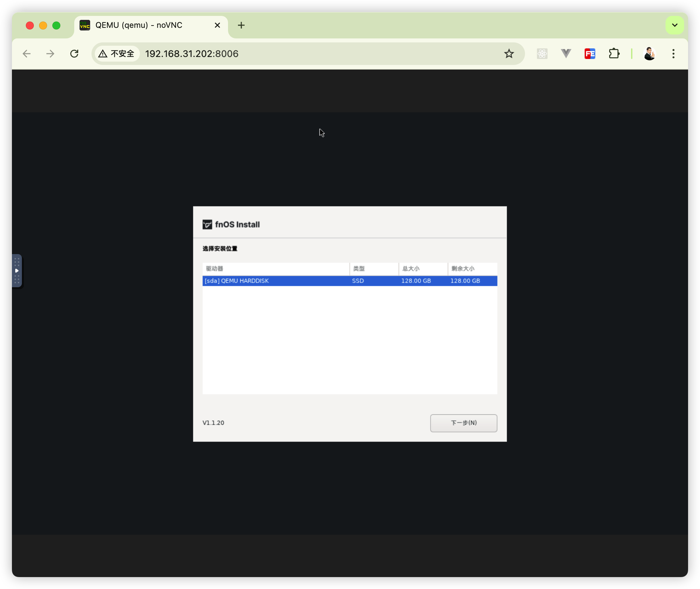Click the 下一步(N) next button
The width and height of the screenshot is (700, 589).
[463, 423]
